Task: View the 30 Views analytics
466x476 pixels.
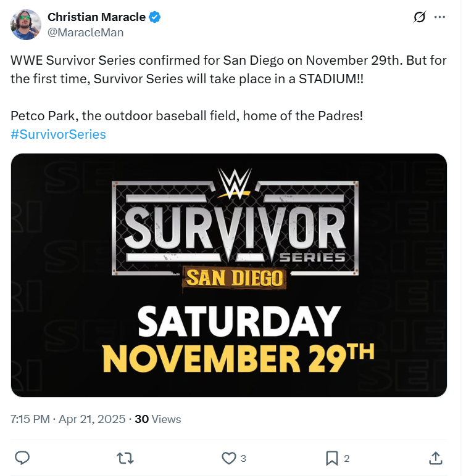Action: [x=157, y=419]
